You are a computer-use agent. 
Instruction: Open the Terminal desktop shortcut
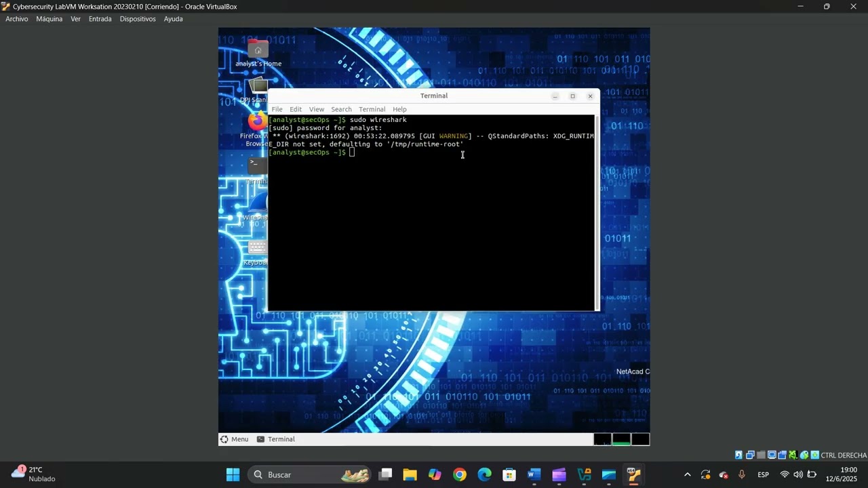click(255, 170)
